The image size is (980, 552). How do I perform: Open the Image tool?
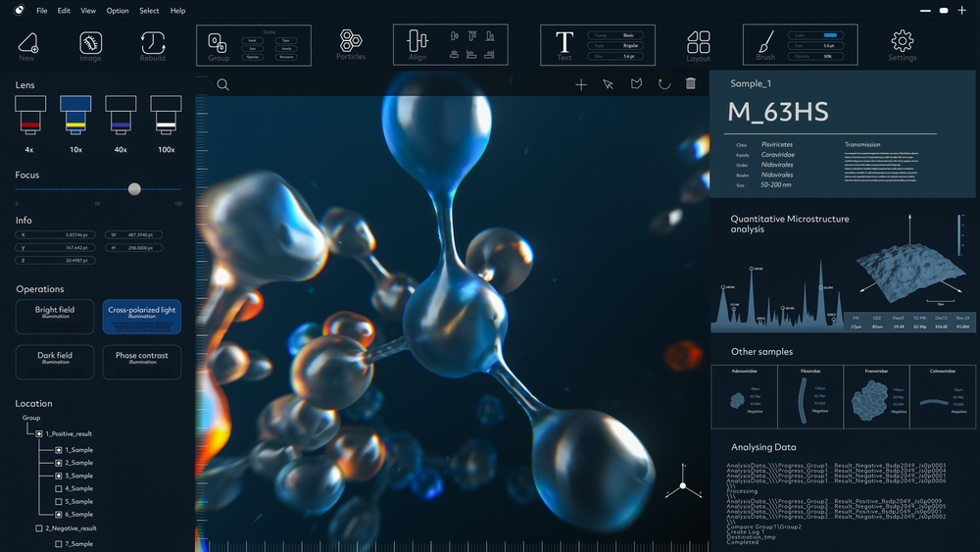90,43
